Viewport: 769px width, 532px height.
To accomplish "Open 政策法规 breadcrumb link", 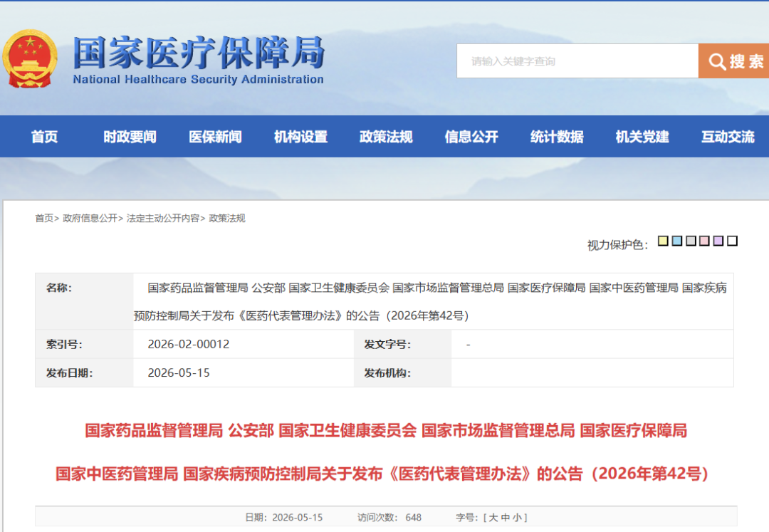I will click(x=227, y=218).
